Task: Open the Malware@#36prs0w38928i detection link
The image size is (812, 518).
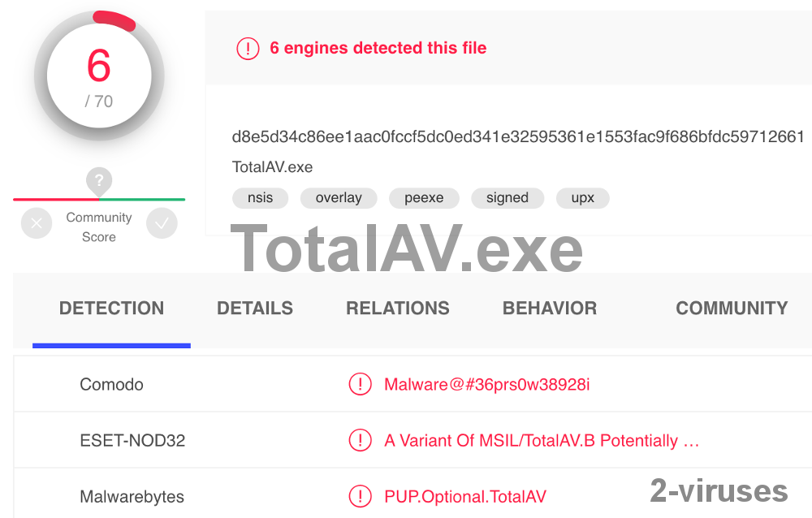Action: (x=487, y=384)
